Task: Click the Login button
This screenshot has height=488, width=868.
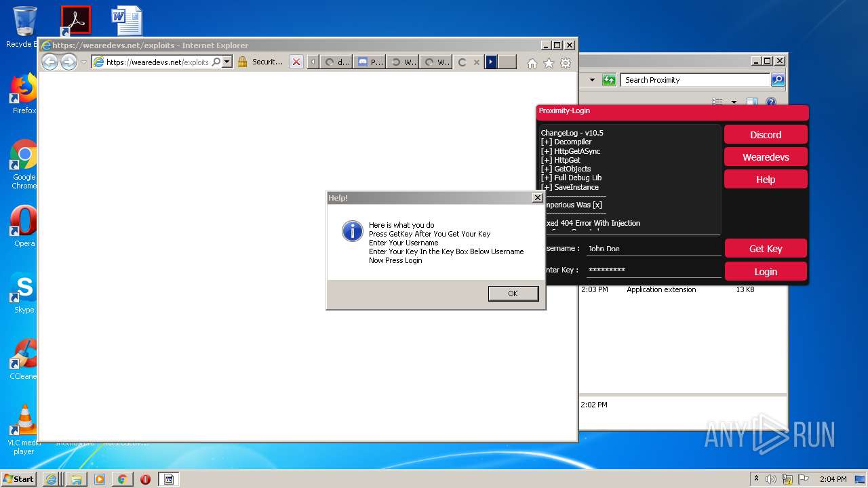Action: [766, 271]
